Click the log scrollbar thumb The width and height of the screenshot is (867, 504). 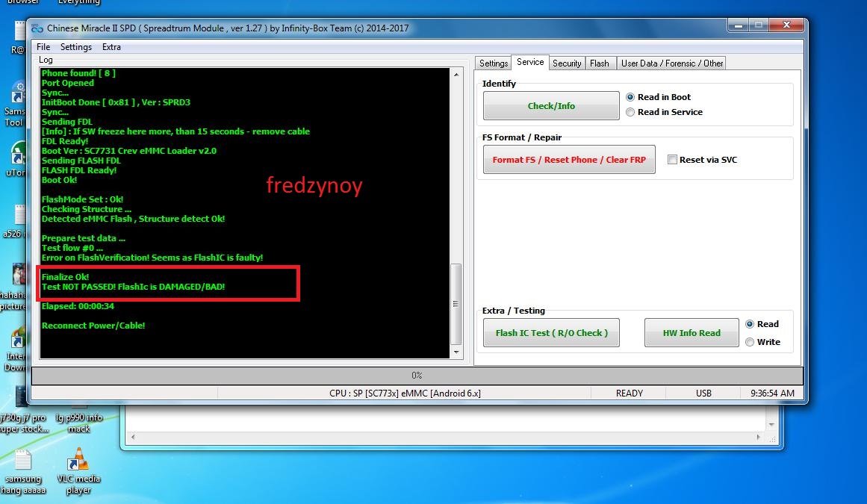pyautogui.click(x=456, y=304)
